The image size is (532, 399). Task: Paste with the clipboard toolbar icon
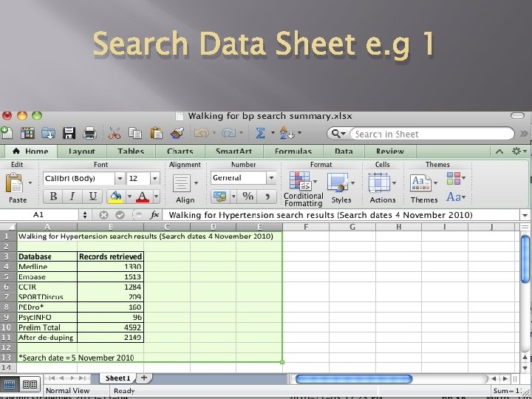(x=156, y=133)
